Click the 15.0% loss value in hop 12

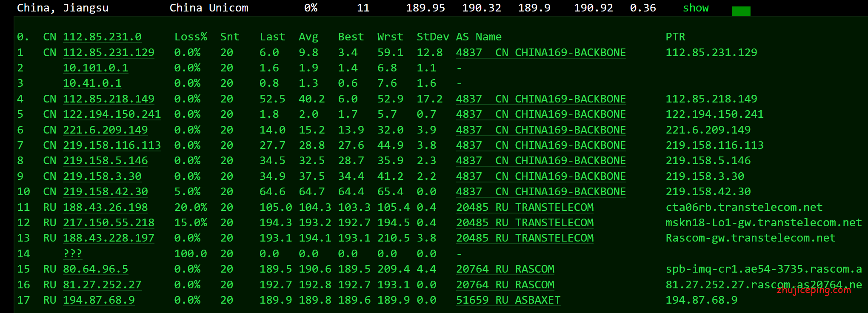coord(191,223)
